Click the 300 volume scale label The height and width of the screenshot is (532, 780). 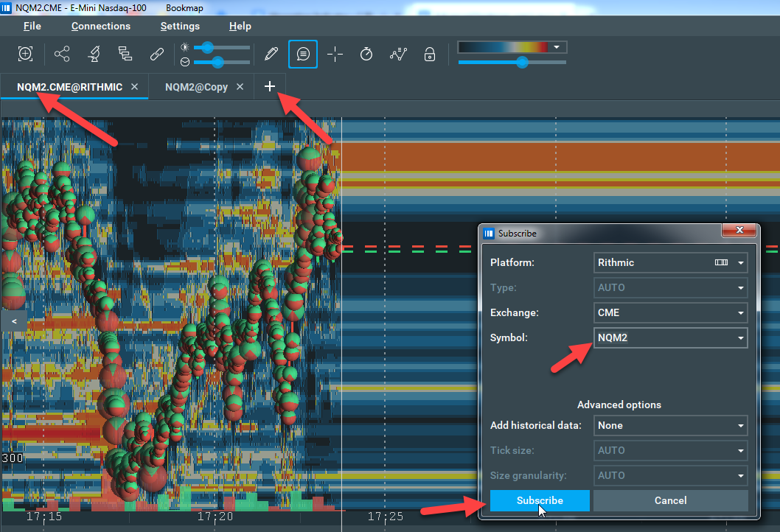[x=13, y=458]
